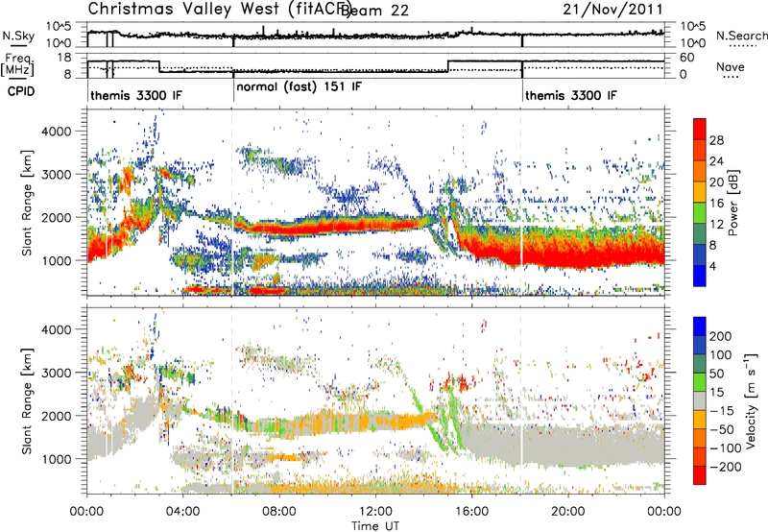Viewport: 768px width, 532px height.
Task: Click the '3000' range tick on the velocity panel
Action: (x=56, y=373)
